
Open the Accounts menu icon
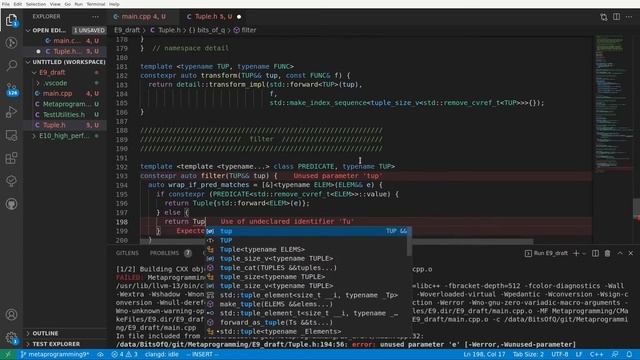(x=11, y=315)
